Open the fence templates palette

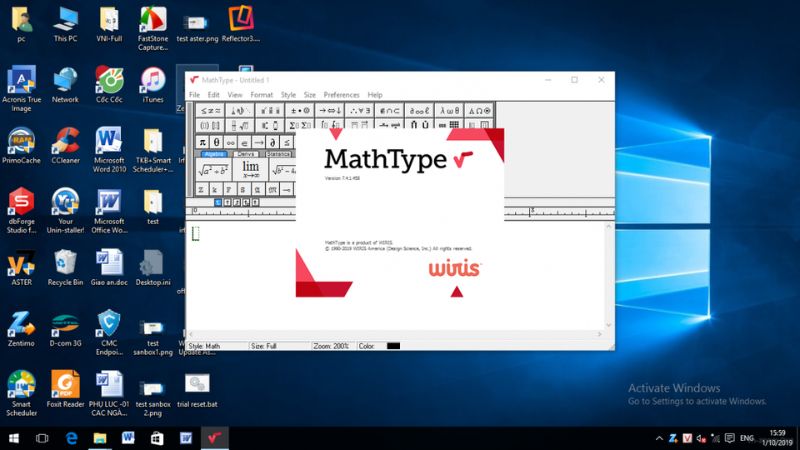(210, 125)
